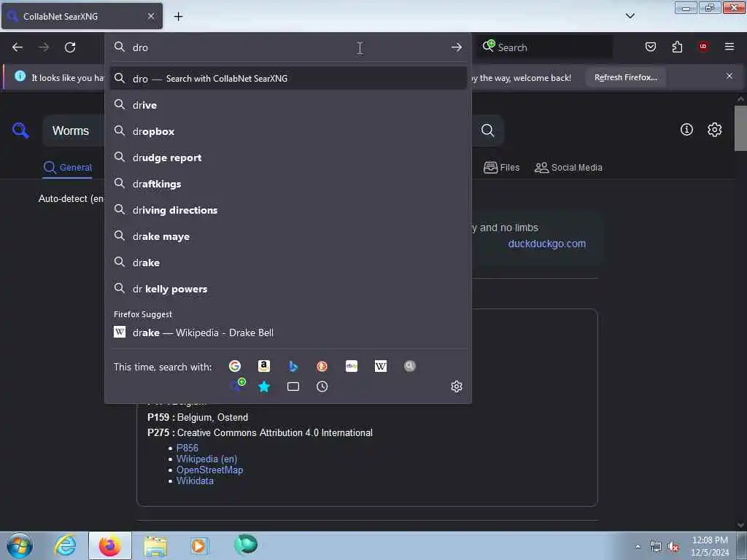This screenshot has height=560, width=747.
Task: Open the Wikidata link
Action: (195, 481)
